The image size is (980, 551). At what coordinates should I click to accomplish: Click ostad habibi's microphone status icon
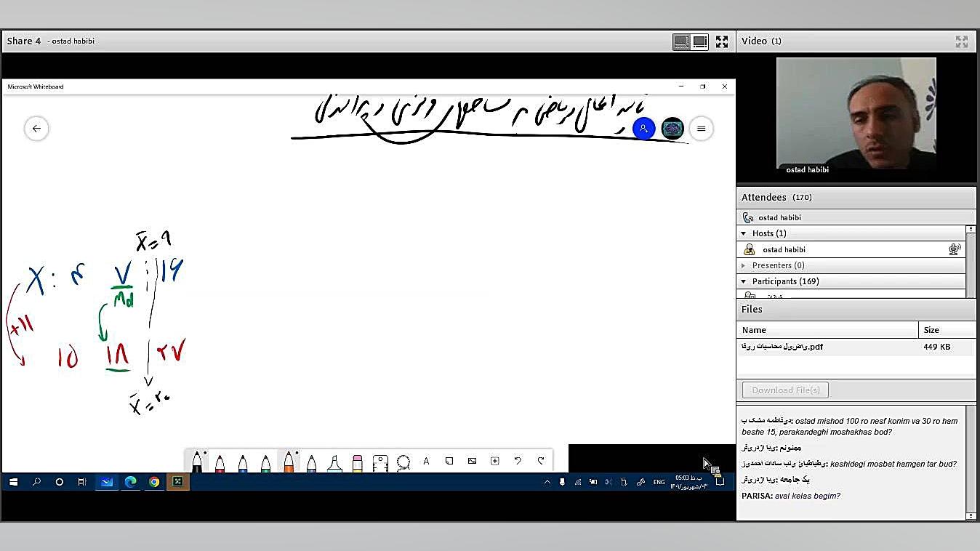pos(955,249)
